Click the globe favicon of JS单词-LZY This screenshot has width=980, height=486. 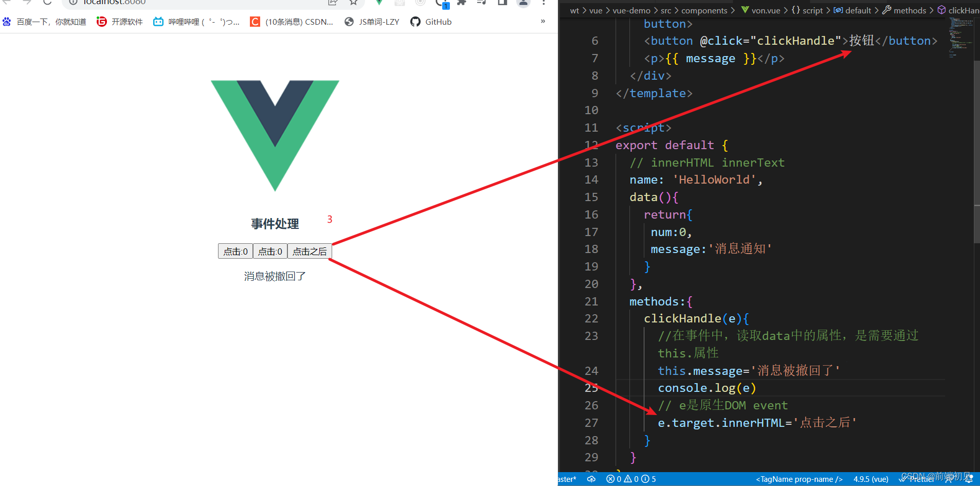point(349,22)
